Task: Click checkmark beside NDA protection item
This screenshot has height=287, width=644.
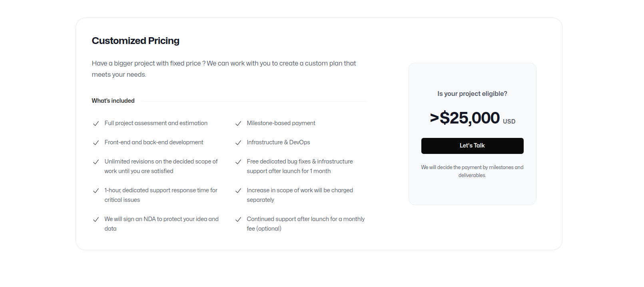Action: click(x=96, y=219)
